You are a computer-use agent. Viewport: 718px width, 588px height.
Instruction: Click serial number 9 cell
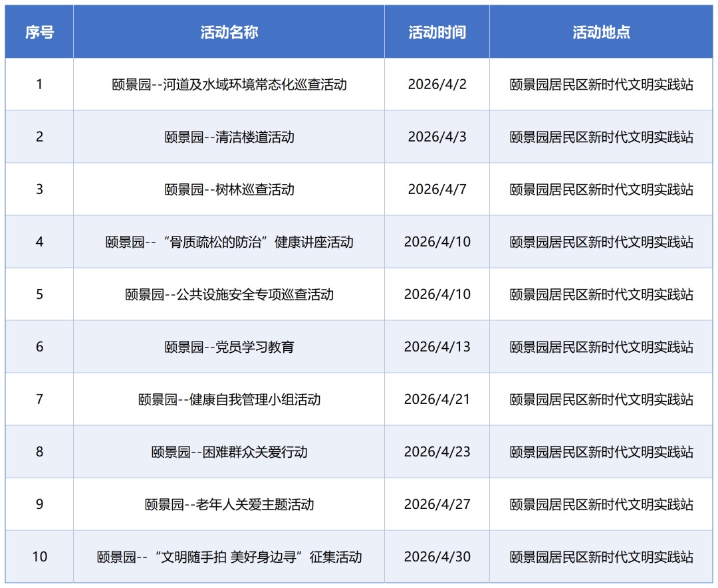click(x=39, y=504)
